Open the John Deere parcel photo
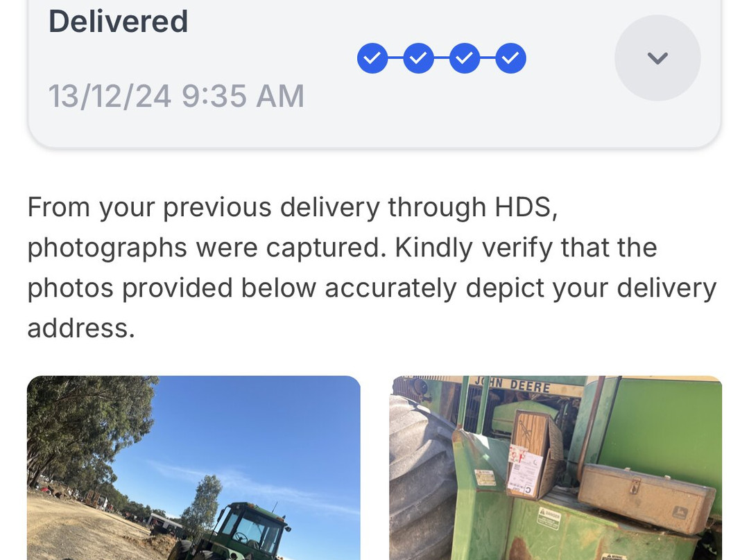This screenshot has height=560, width=749. pyautogui.click(x=555, y=468)
